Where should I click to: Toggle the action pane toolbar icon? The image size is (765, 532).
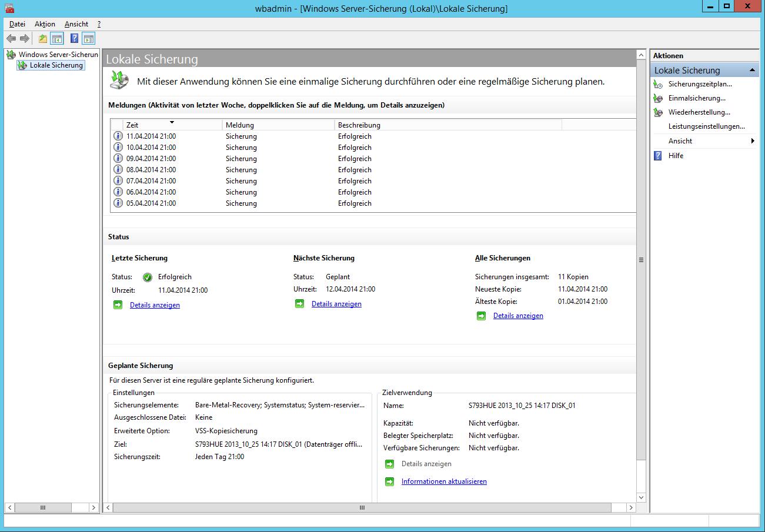coord(88,39)
